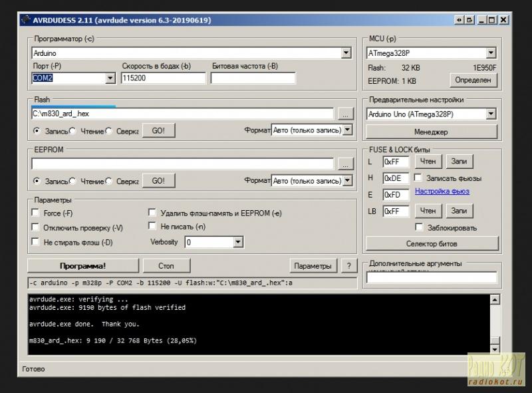Write fuses with Запи button beside L
The height and width of the screenshot is (393, 532).
click(459, 162)
